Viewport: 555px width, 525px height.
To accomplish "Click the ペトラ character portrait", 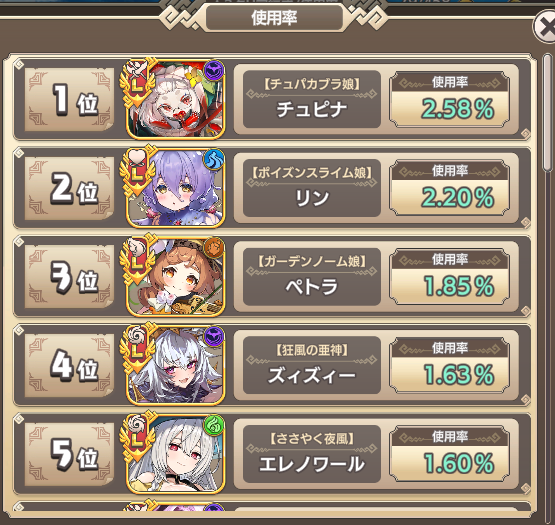I will 175,277.
